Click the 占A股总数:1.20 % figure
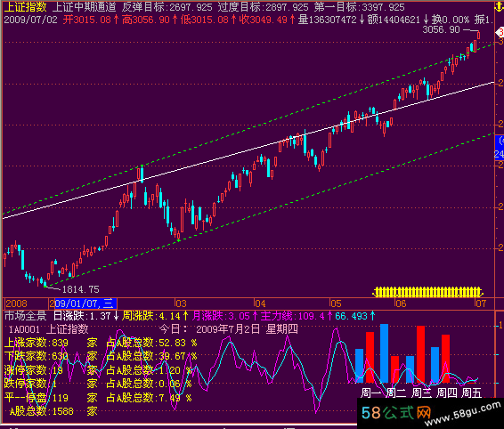The height and width of the screenshot is (429, 504). point(149,370)
